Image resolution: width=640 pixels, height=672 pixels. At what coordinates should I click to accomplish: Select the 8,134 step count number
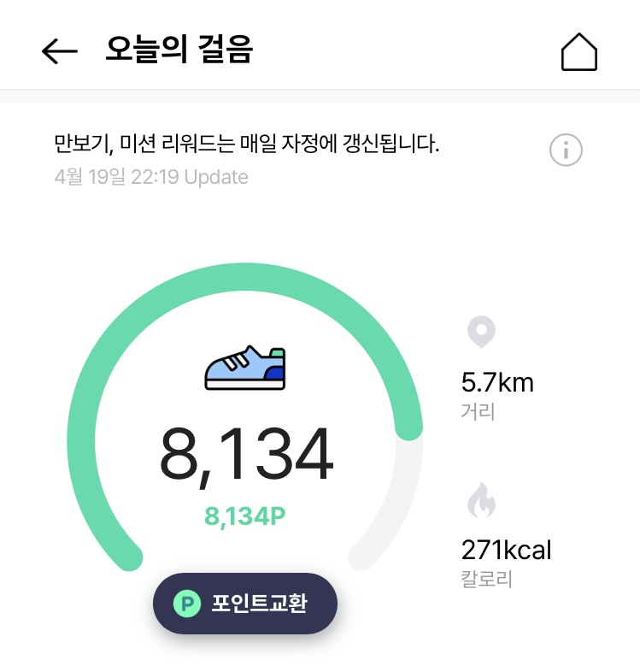click(x=246, y=455)
